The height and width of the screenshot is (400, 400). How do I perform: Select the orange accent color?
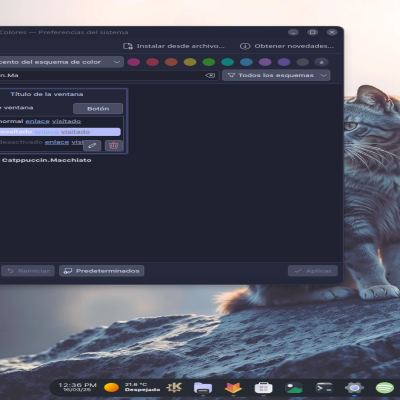click(x=171, y=62)
